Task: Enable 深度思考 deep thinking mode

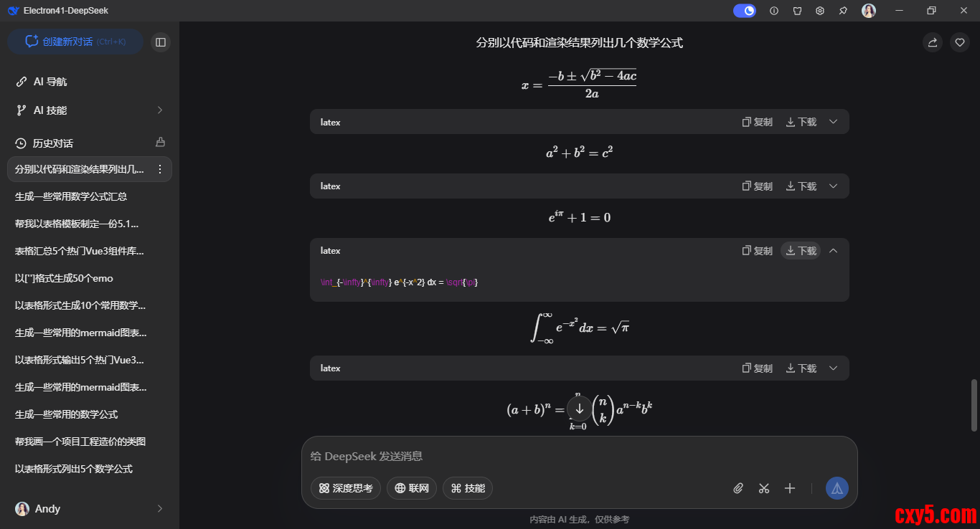Action: pyautogui.click(x=346, y=488)
